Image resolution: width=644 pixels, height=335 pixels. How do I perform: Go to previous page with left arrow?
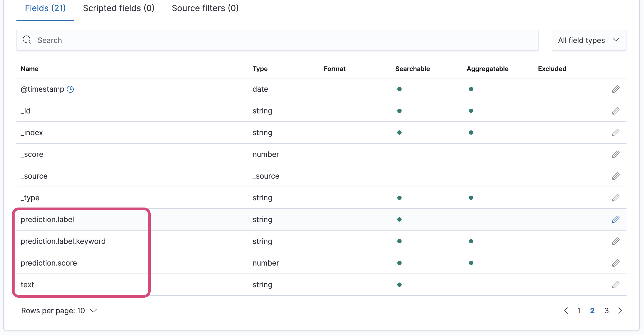tap(566, 311)
